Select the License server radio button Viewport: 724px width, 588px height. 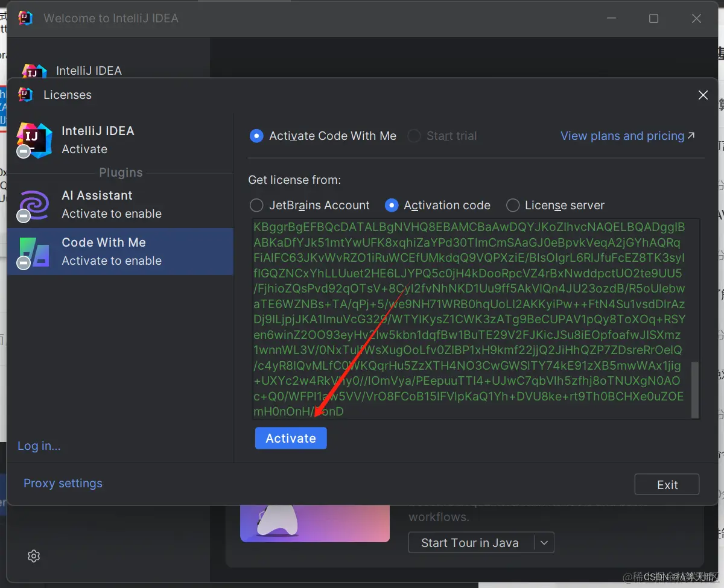coord(513,206)
